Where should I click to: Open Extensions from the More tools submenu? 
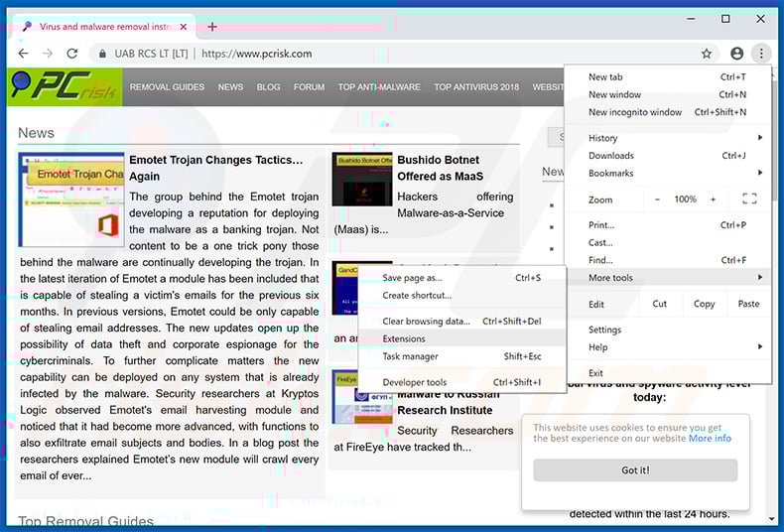tap(462, 338)
